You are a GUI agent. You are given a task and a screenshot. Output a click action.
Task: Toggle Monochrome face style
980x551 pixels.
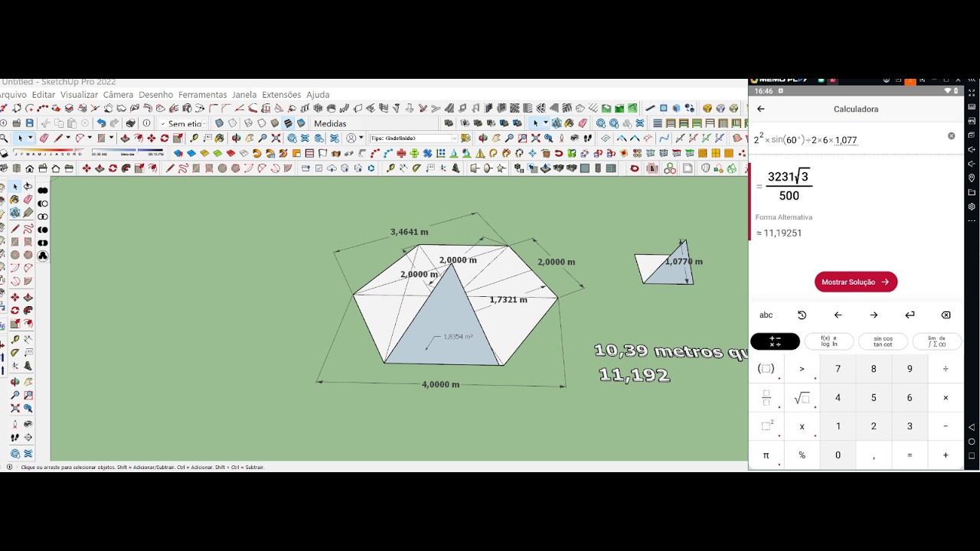click(301, 123)
